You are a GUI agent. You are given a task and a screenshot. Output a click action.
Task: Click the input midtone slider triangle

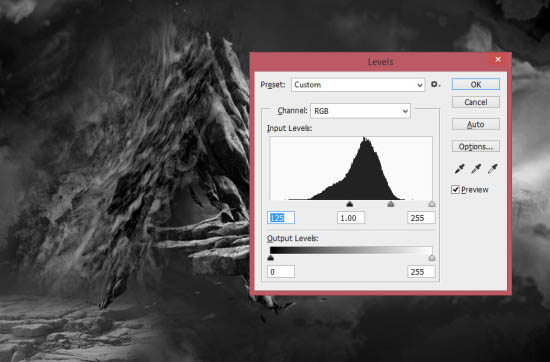click(390, 204)
